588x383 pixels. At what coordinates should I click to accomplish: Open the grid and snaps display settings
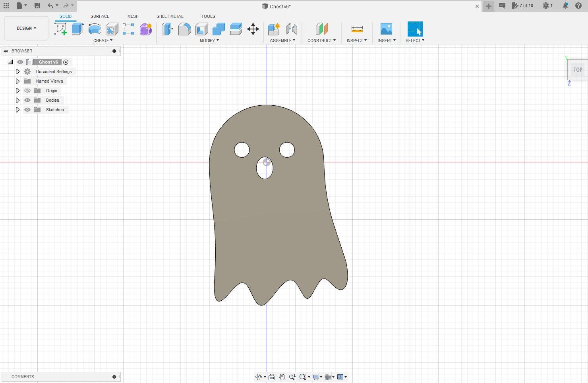[329, 377]
